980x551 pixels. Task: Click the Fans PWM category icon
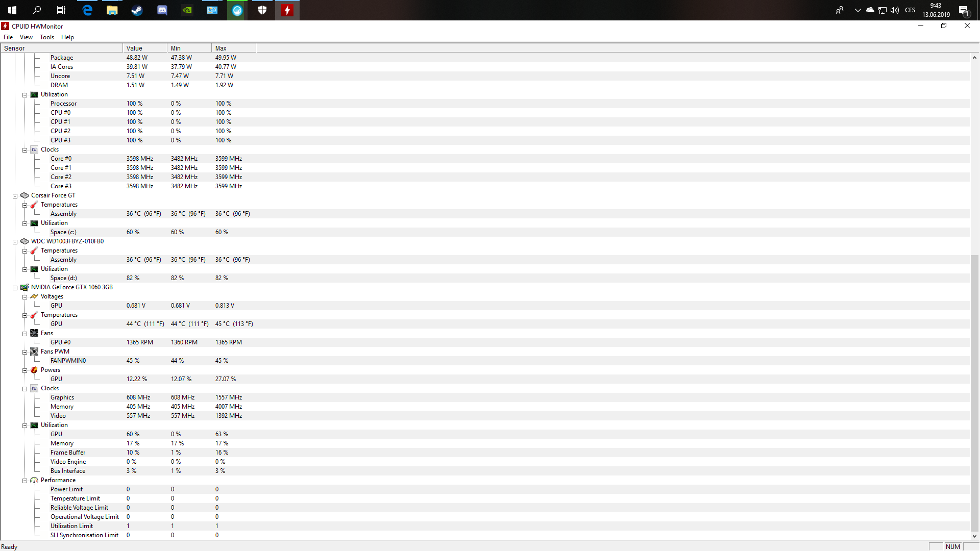[34, 352]
